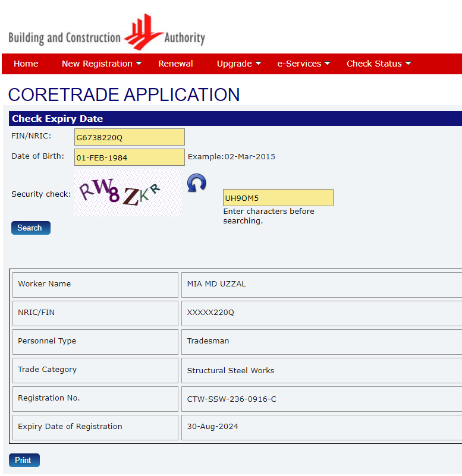This screenshot has height=476, width=462.
Task: Open the e-Services dropdown menu
Action: tap(303, 64)
